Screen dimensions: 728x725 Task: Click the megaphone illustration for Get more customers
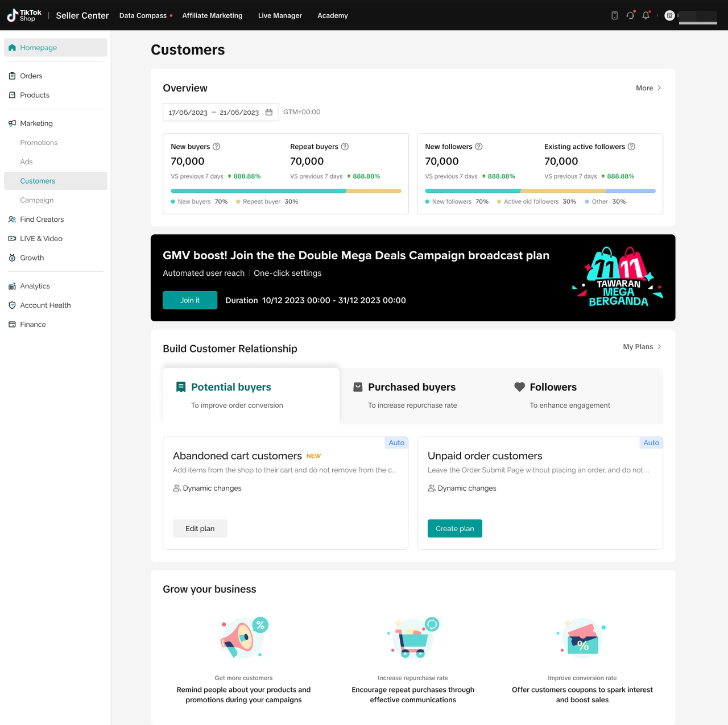point(244,638)
